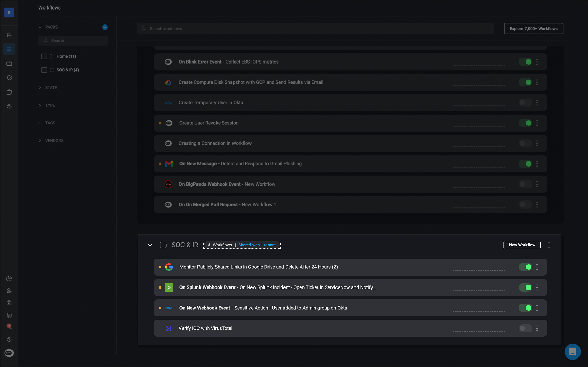Screen dimensions: 588x367
Task: Click the clipboard icon in left sidebar
Action: (x=9, y=92)
